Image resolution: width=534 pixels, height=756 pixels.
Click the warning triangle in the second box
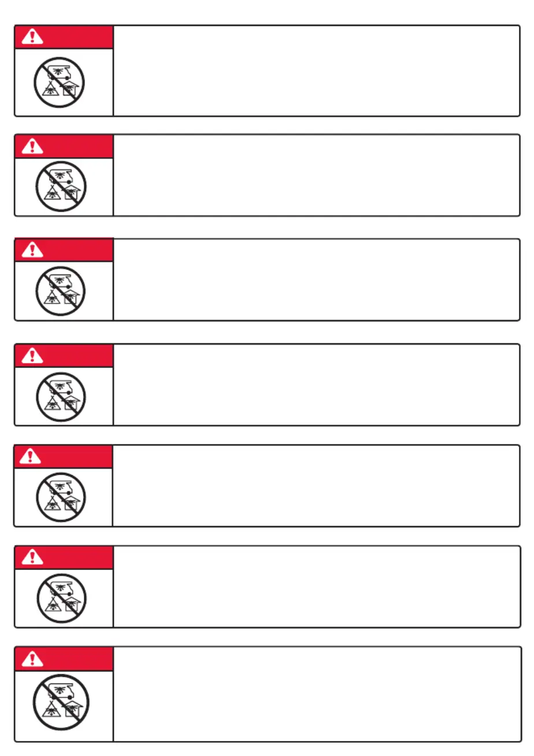pos(32,146)
